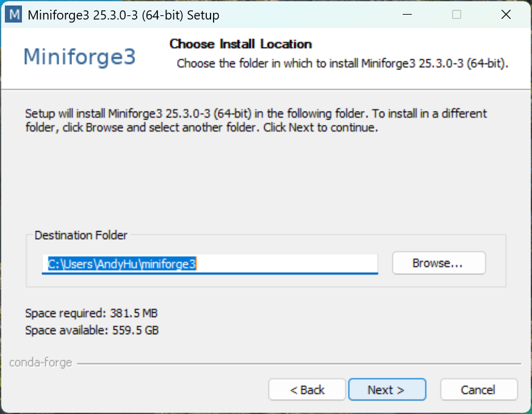
Task: Click the 'Setup will install Miniforge3' instruction paragraph
Action: (x=256, y=120)
